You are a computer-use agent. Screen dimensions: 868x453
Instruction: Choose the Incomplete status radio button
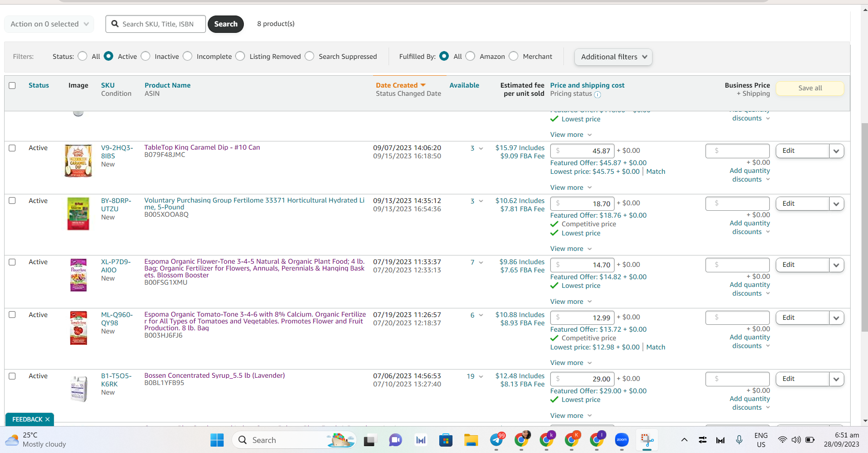pos(188,56)
